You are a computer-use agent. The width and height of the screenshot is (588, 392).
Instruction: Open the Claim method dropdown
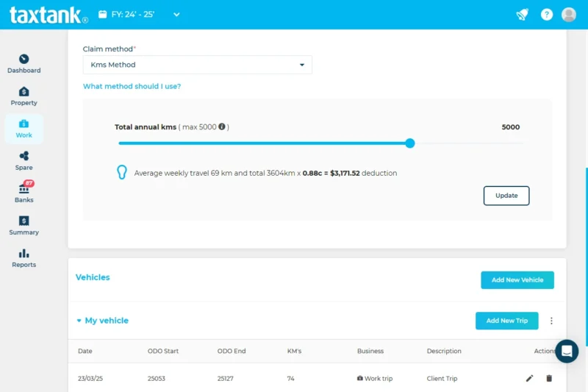[x=197, y=65]
